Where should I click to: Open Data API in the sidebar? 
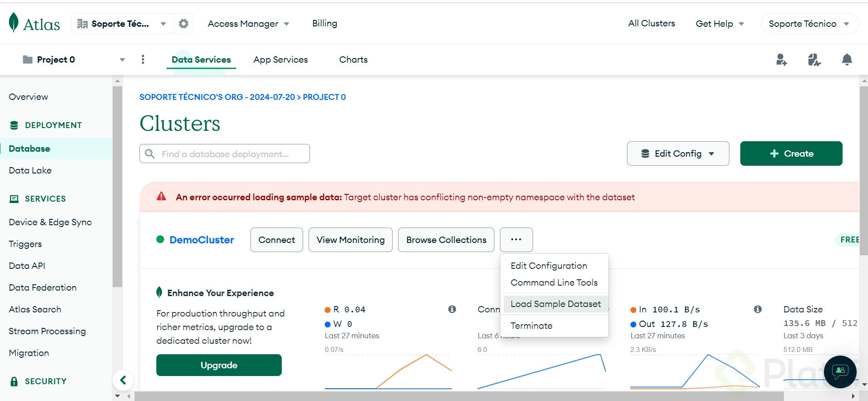point(27,266)
